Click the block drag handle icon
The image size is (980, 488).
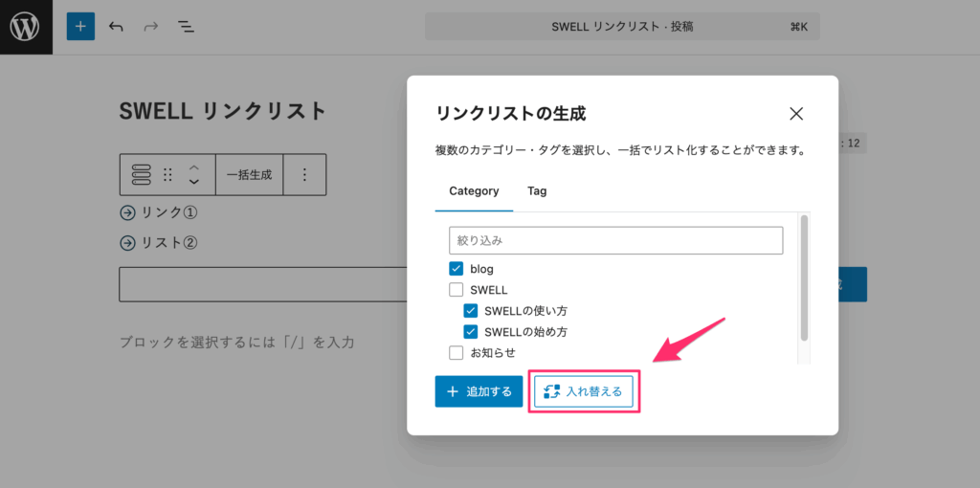tap(167, 174)
